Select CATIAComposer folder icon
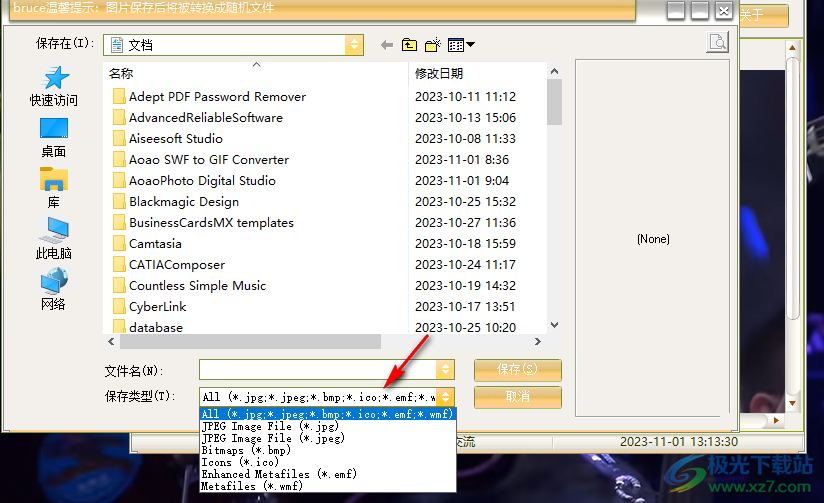The height and width of the screenshot is (503, 824). [119, 265]
